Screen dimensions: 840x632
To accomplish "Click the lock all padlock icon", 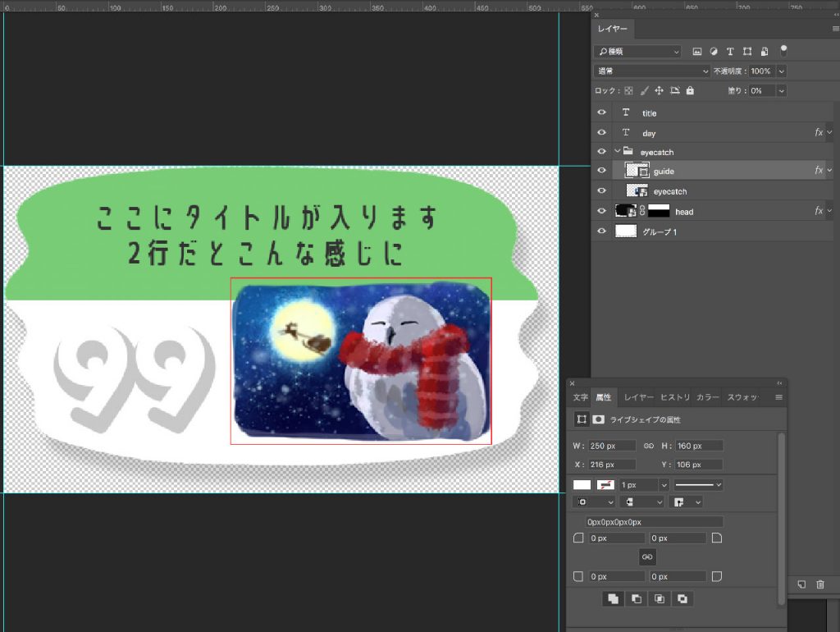I will click(690, 91).
